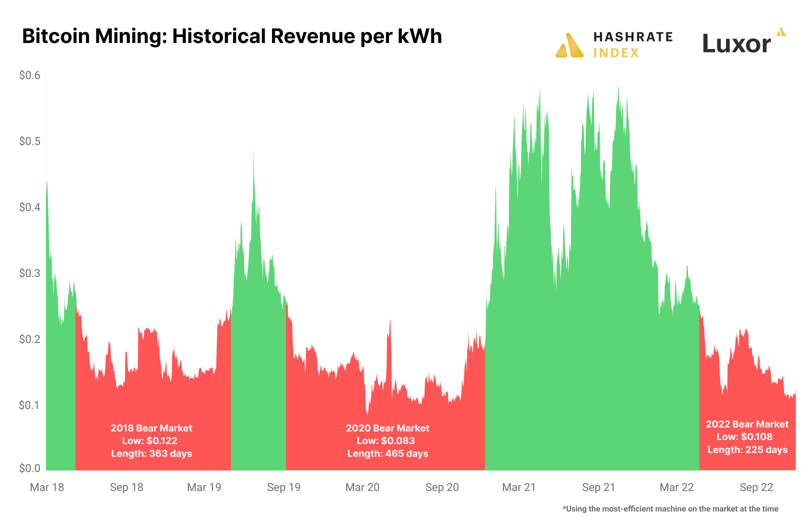Click the $0.6 y-axis label

[x=29, y=75]
